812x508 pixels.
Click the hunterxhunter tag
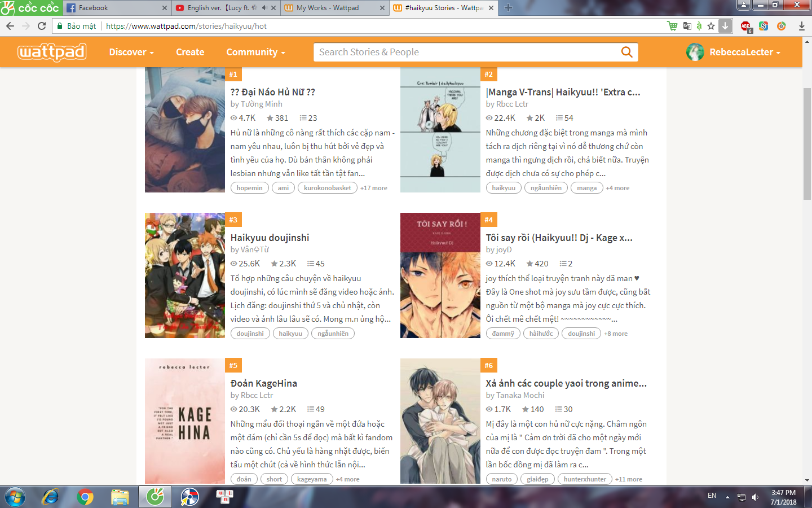(585, 479)
